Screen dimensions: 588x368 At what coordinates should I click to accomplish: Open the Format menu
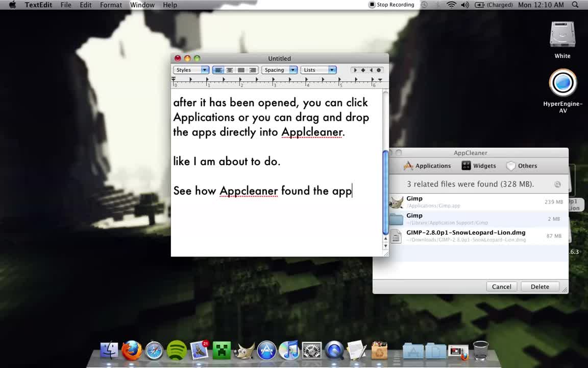click(111, 5)
